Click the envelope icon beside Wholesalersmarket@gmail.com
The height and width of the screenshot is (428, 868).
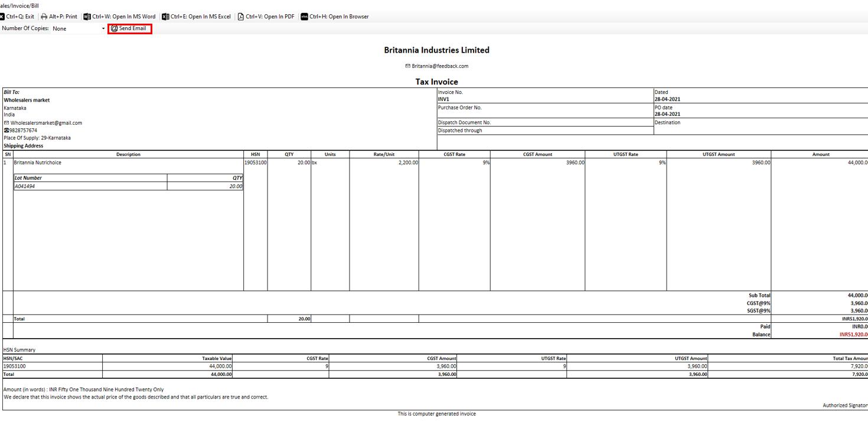click(x=6, y=123)
